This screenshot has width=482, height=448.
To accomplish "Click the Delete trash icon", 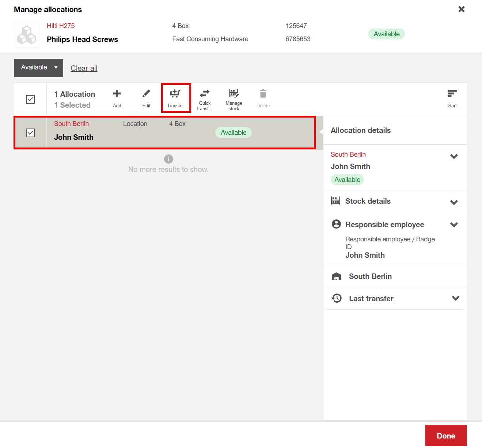I will 263,94.
